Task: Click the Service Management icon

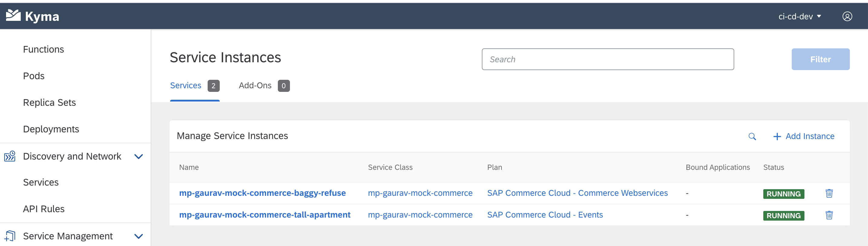Action: [x=10, y=236]
